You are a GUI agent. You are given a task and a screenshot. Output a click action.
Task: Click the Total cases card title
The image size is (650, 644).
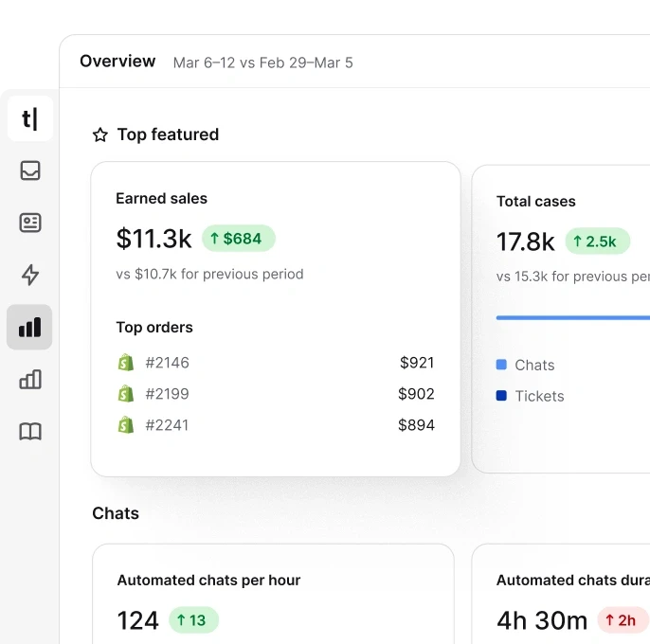pos(536,202)
